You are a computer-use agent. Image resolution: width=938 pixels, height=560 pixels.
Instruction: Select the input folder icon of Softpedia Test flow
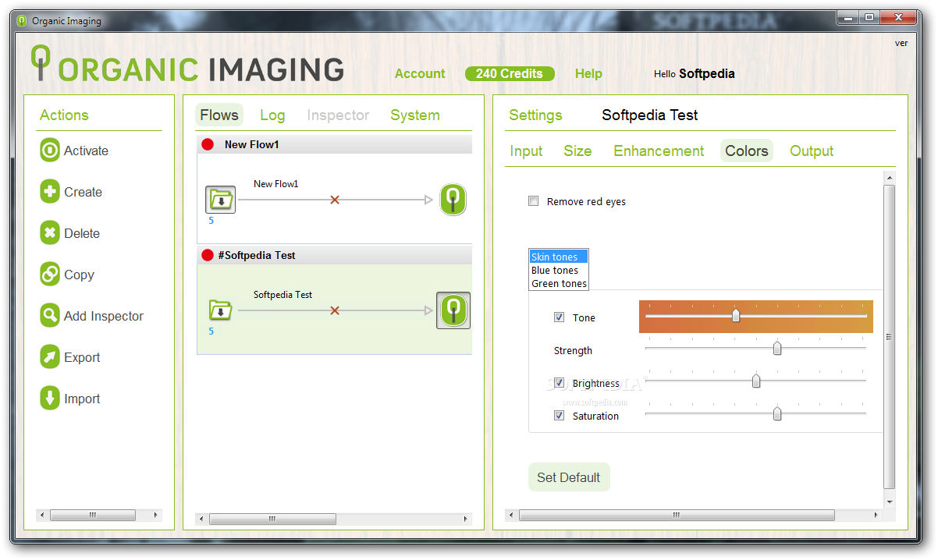tap(221, 310)
